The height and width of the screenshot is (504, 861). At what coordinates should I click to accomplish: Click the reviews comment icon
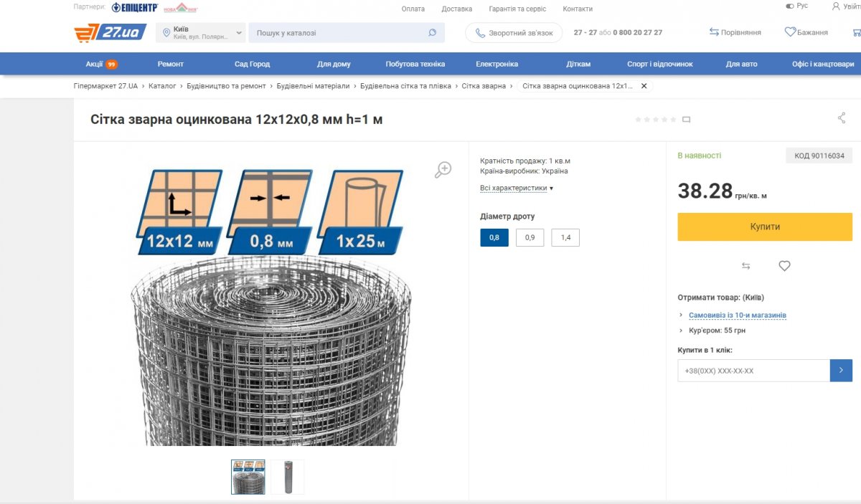point(686,120)
